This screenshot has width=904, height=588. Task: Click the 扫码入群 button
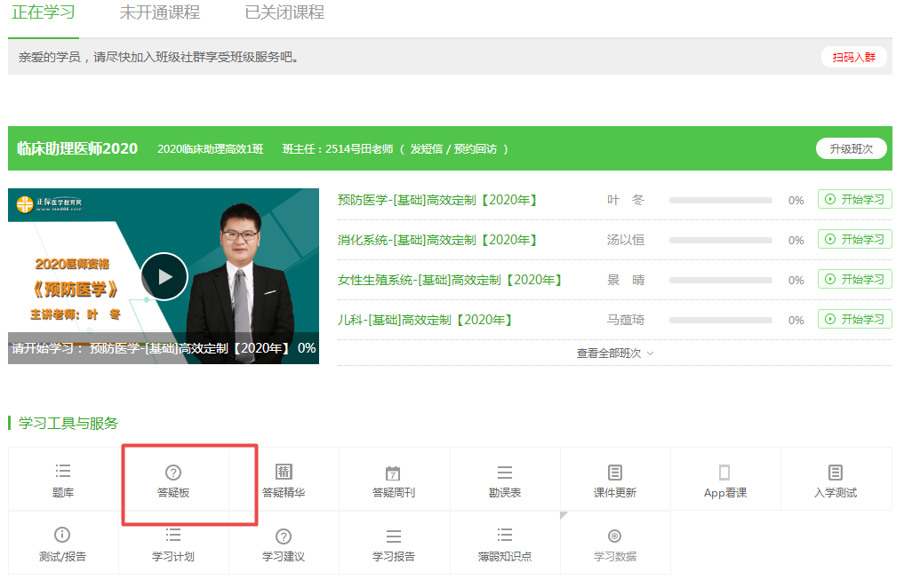pyautogui.click(x=853, y=58)
